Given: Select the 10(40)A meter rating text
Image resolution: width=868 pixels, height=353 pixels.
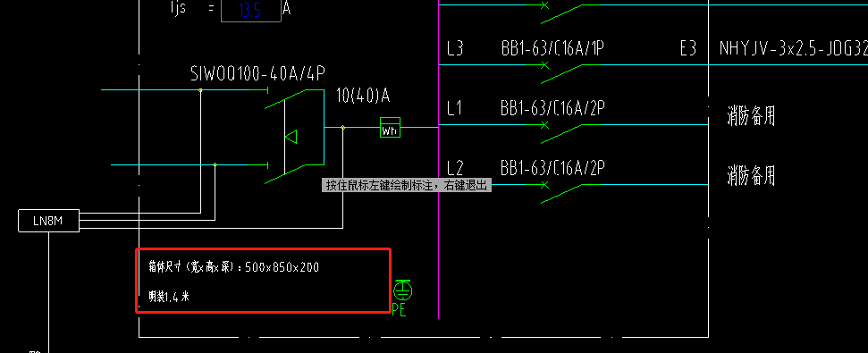Looking at the screenshot, I should pos(363,96).
